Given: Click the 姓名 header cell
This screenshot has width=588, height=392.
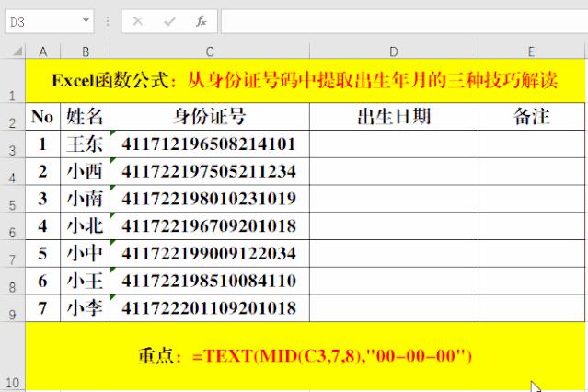Looking at the screenshot, I should [x=86, y=117].
